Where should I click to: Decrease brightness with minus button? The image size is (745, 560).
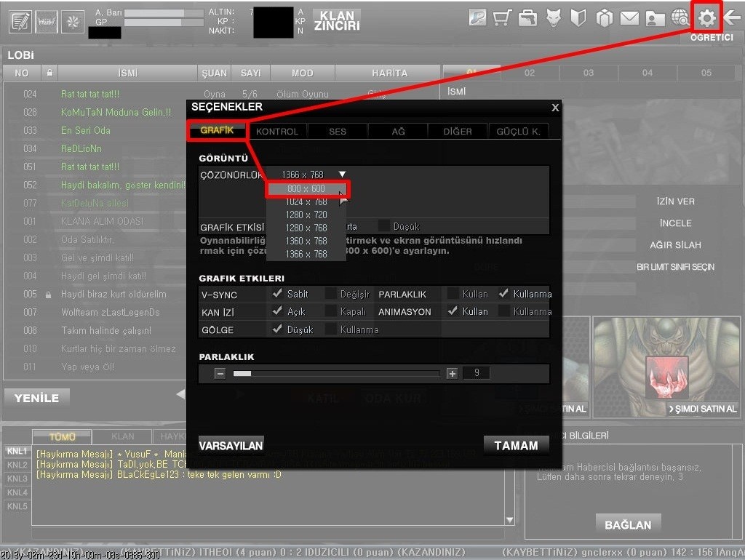click(x=220, y=374)
